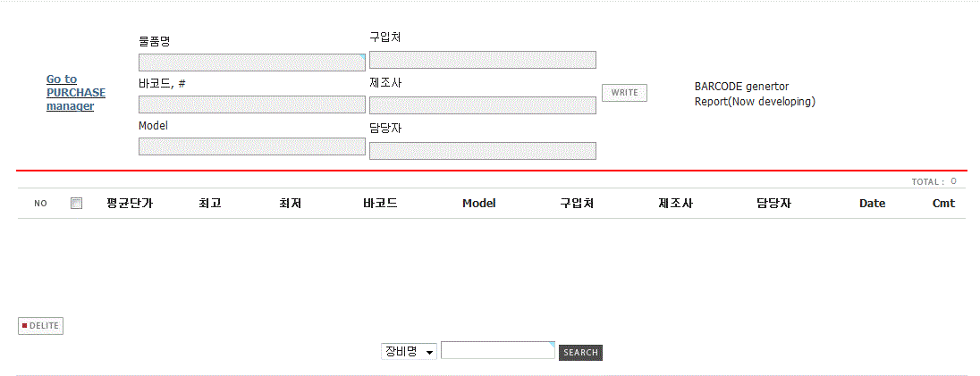This screenshot has height=376, width=980.
Task: Click the SEARCH button
Action: pos(580,352)
